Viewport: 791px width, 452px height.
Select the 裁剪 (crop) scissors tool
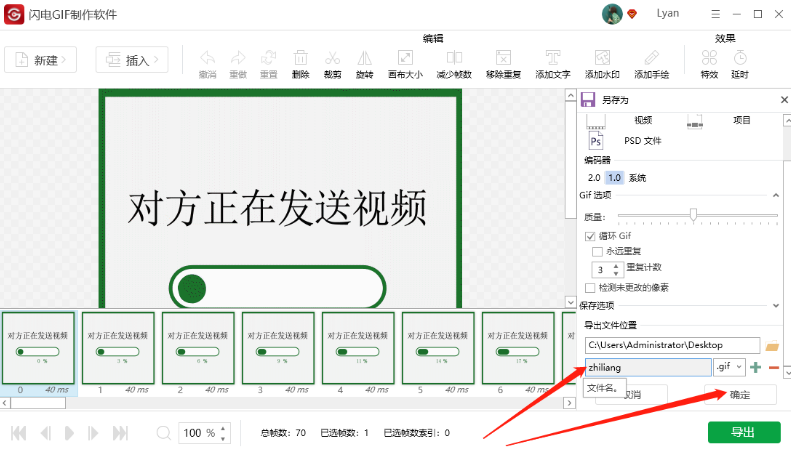[x=332, y=62]
